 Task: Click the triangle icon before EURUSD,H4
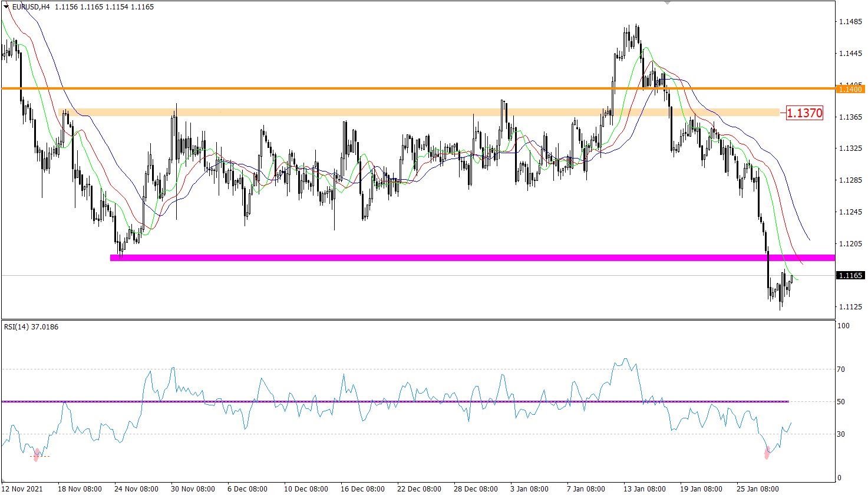pyautogui.click(x=6, y=7)
